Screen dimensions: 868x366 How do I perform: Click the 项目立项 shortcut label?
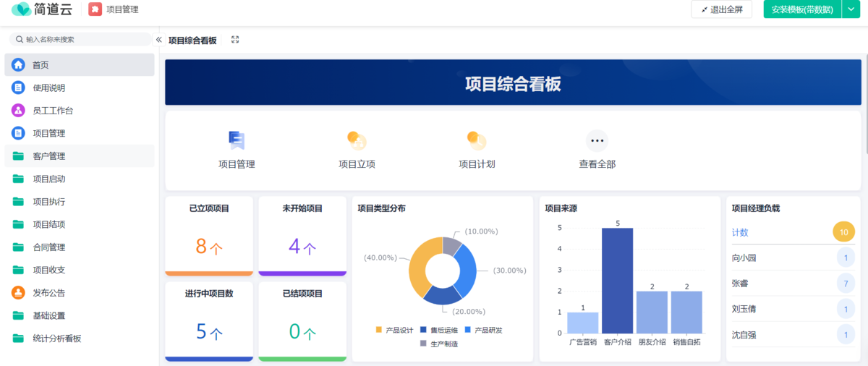(357, 164)
